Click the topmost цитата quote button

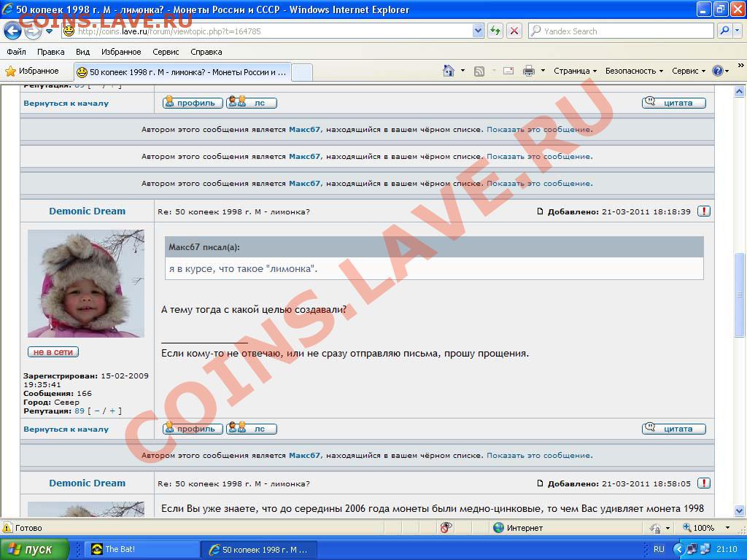[x=673, y=103]
